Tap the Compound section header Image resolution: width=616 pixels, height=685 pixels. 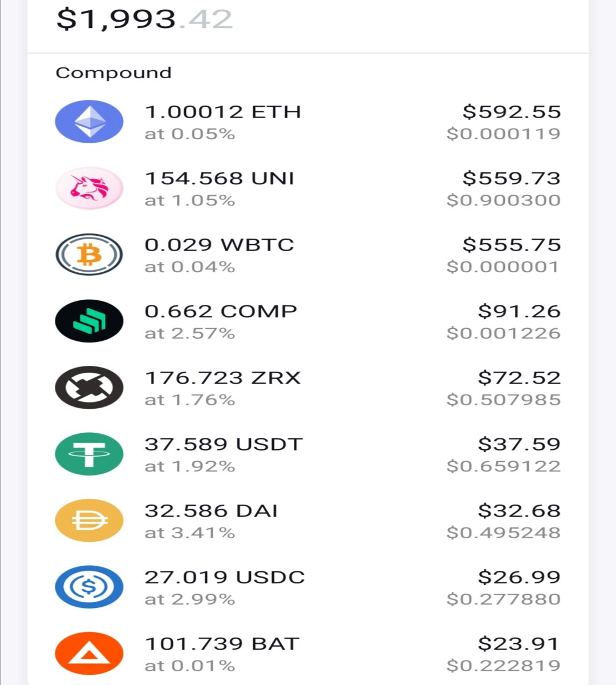pos(114,73)
